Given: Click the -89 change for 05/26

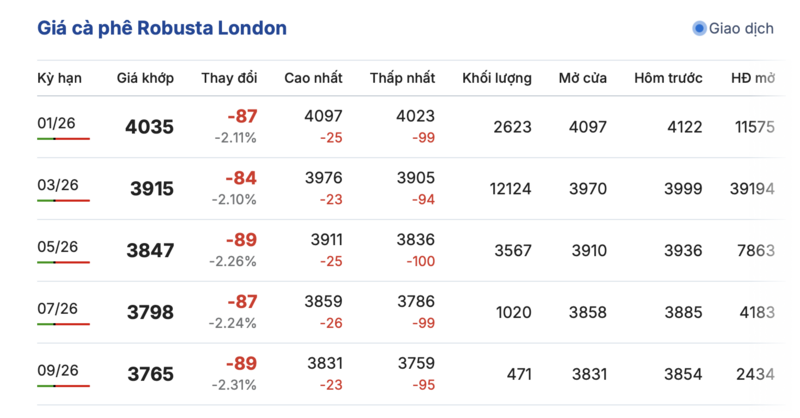Looking at the screenshot, I should 241,240.
